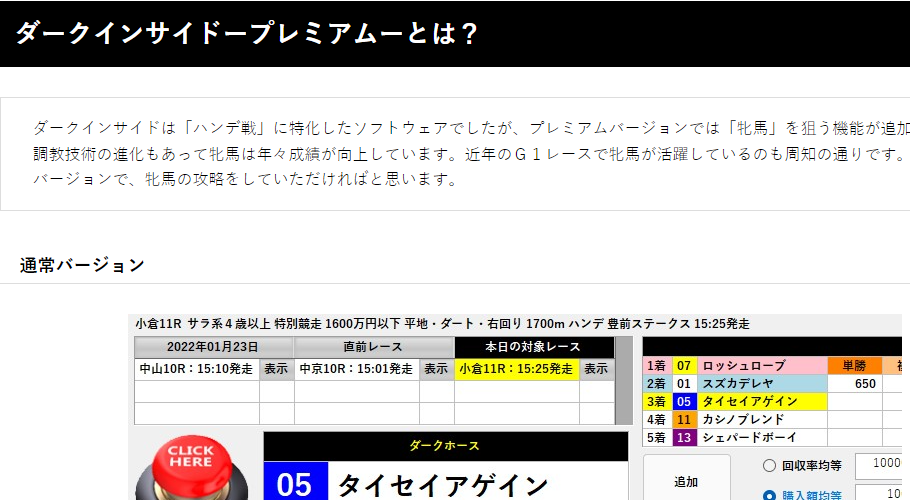
Task: Click the orange 11 number badge
Action: (684, 420)
